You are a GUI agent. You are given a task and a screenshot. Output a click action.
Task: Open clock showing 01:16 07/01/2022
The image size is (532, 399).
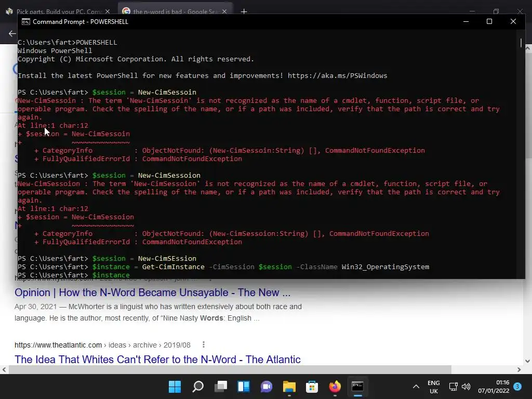click(x=494, y=387)
